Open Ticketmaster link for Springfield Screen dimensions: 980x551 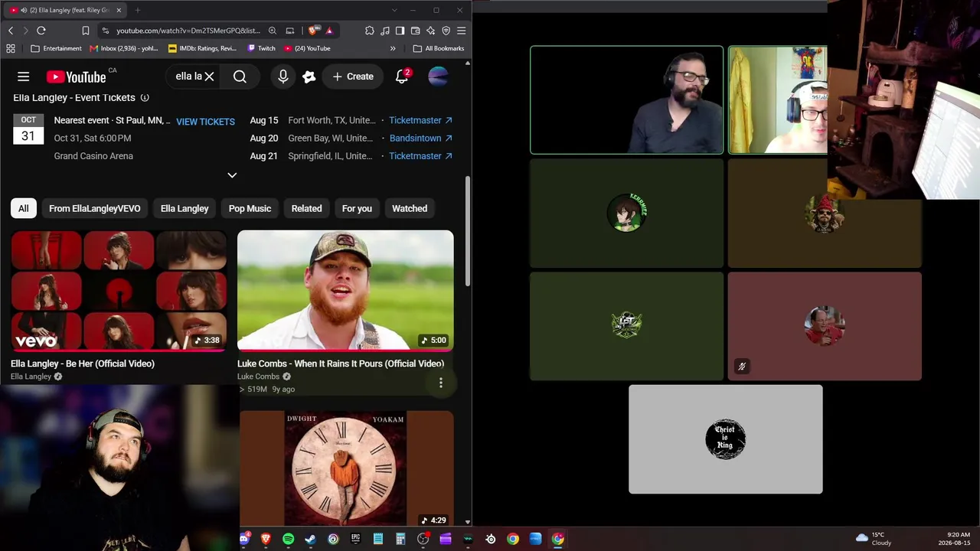click(x=420, y=155)
